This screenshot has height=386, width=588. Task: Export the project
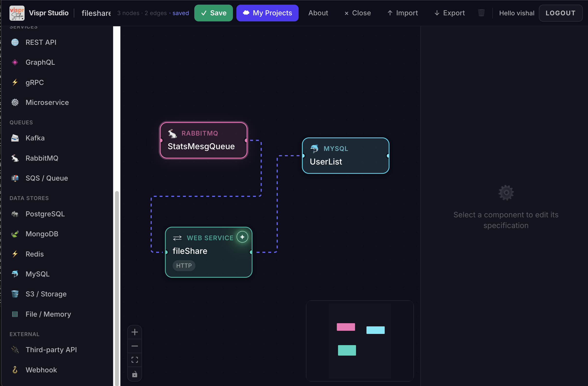pos(450,13)
